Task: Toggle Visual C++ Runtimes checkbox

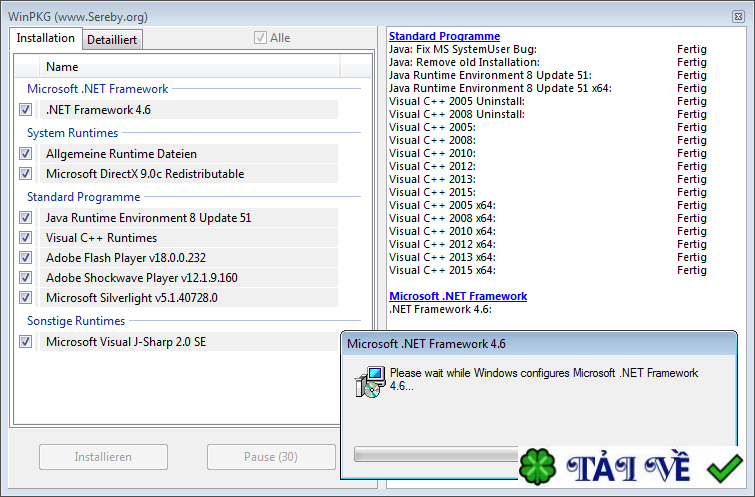Action: pyautogui.click(x=26, y=238)
